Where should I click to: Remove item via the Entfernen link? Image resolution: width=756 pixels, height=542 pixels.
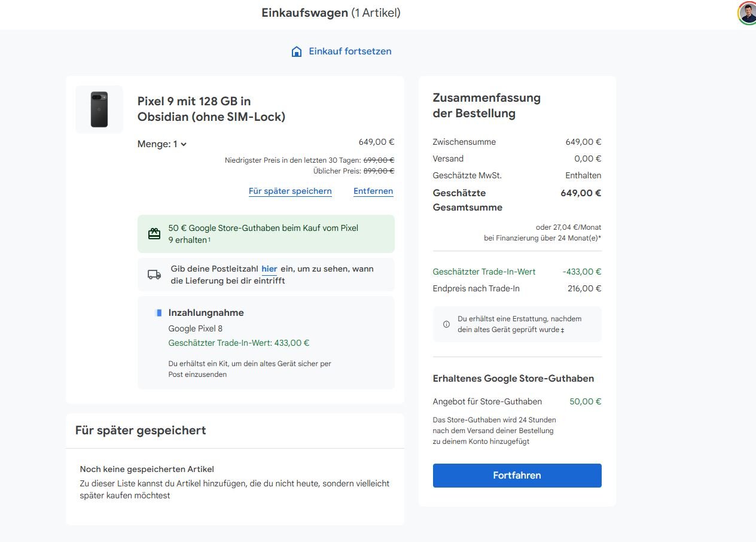coord(373,191)
